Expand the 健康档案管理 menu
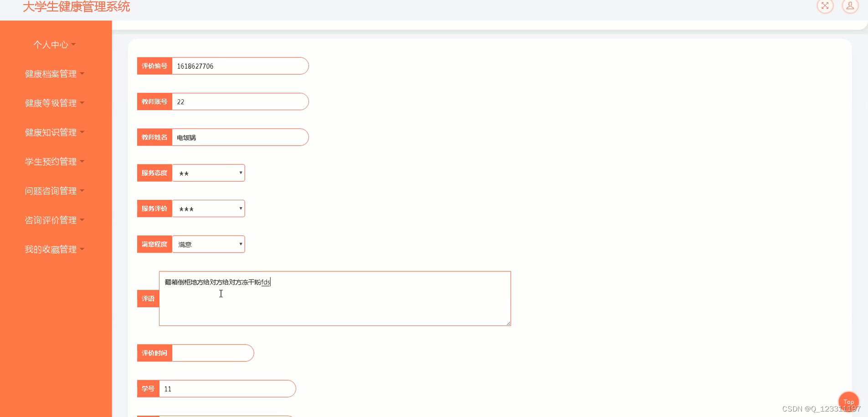This screenshot has height=417, width=868. [55, 74]
